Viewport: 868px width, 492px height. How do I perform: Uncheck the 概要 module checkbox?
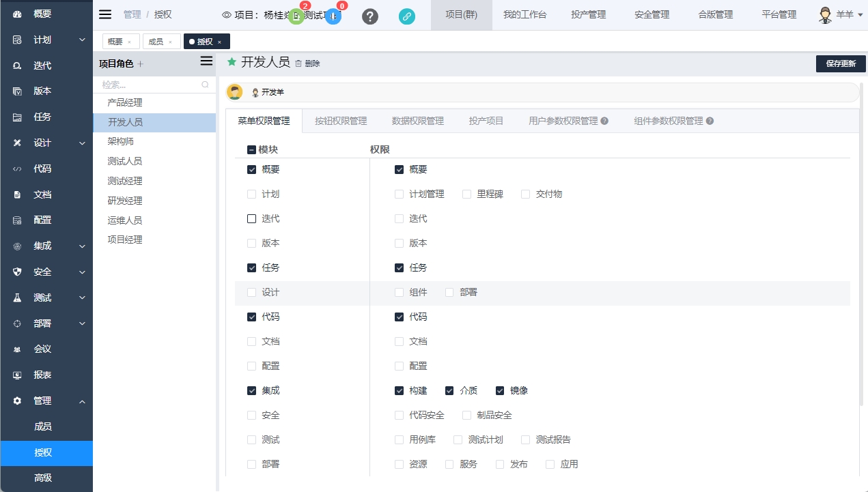click(252, 170)
